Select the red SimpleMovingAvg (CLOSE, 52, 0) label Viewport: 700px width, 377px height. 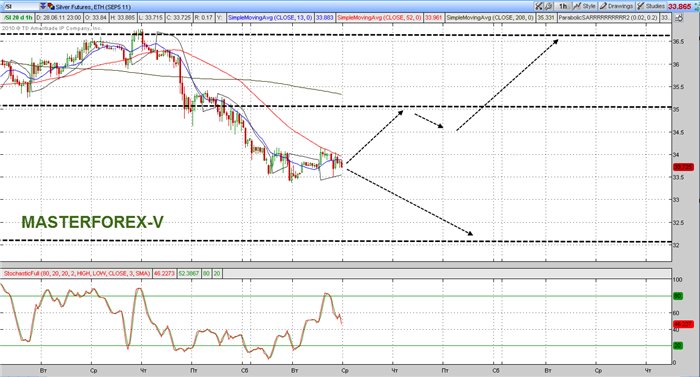[379, 18]
